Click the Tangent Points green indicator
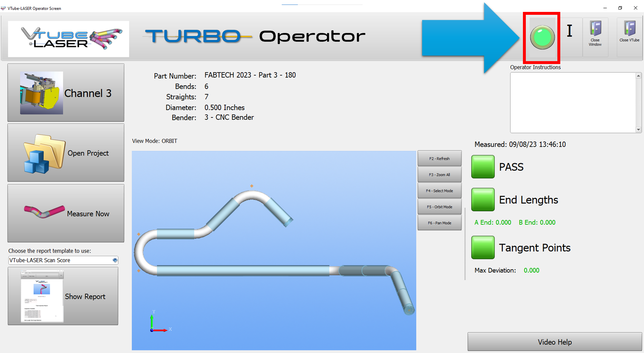The image size is (644, 353). (483, 247)
